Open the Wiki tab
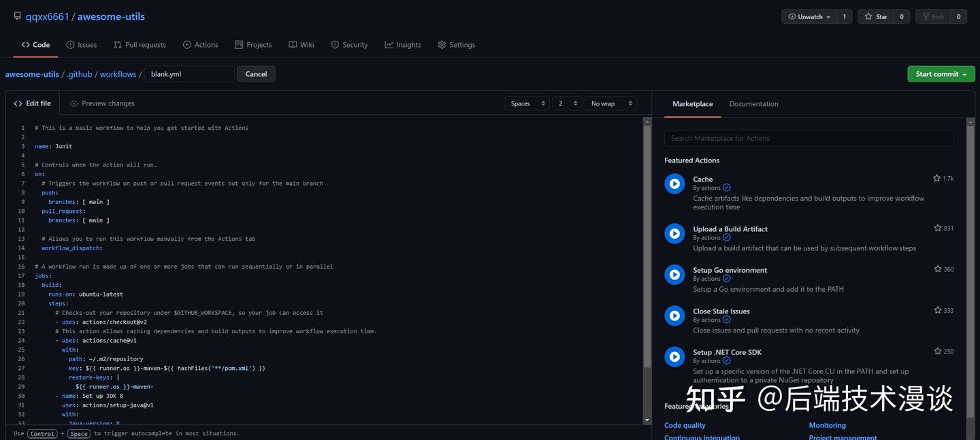980x440 pixels. [x=301, y=45]
